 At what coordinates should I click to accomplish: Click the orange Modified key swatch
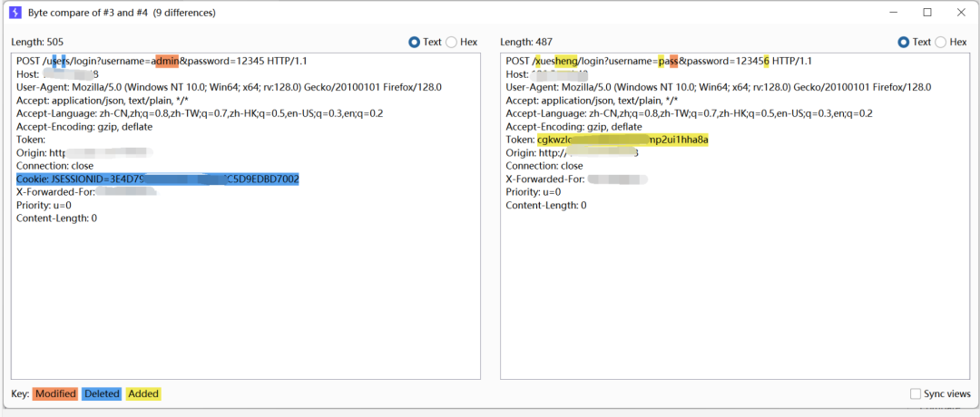(x=55, y=394)
